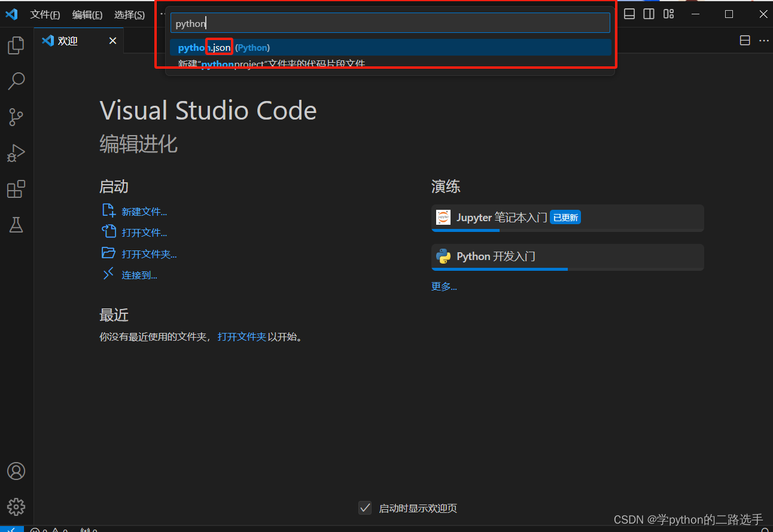
Task: Open the 文件(F) menu
Action: click(x=45, y=14)
